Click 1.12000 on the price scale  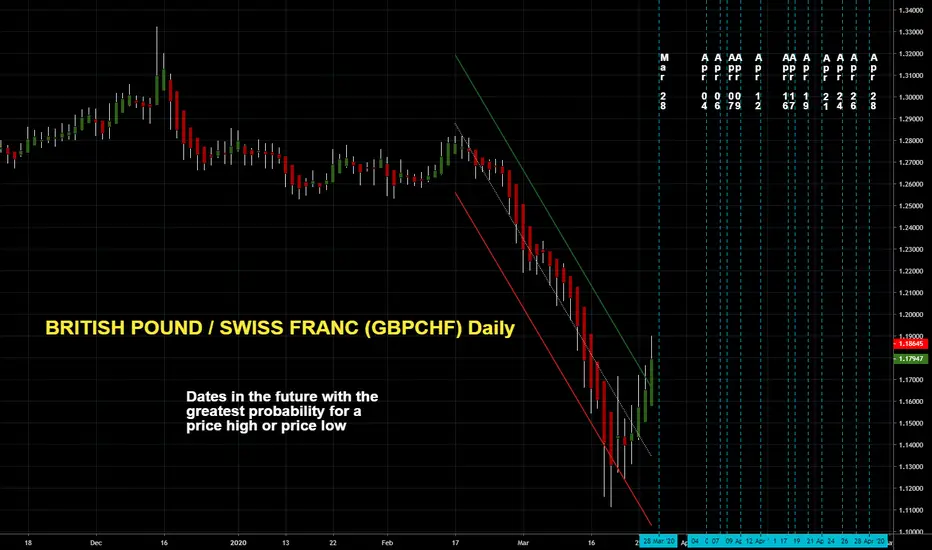911,488
